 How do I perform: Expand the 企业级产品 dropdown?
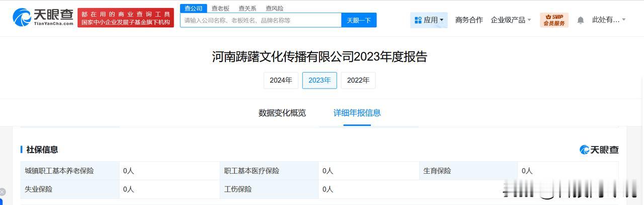pos(511,20)
